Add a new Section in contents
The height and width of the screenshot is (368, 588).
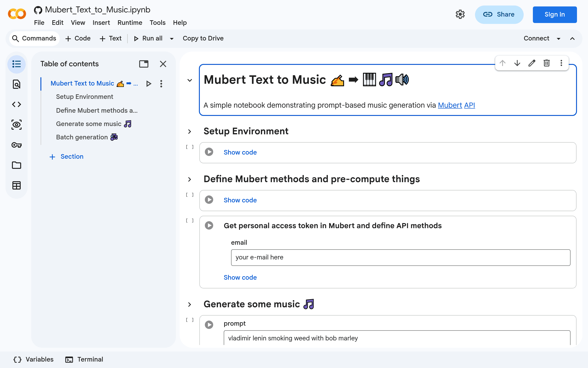[x=66, y=156]
